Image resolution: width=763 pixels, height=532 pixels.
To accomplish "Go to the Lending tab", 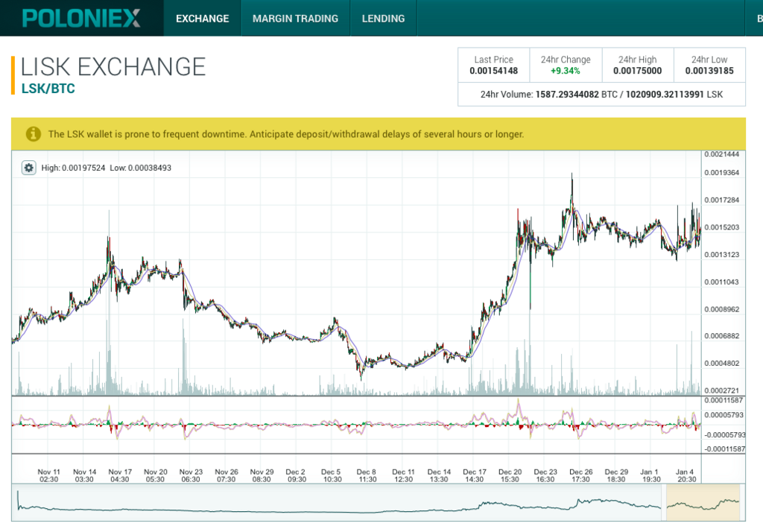I will pyautogui.click(x=383, y=19).
